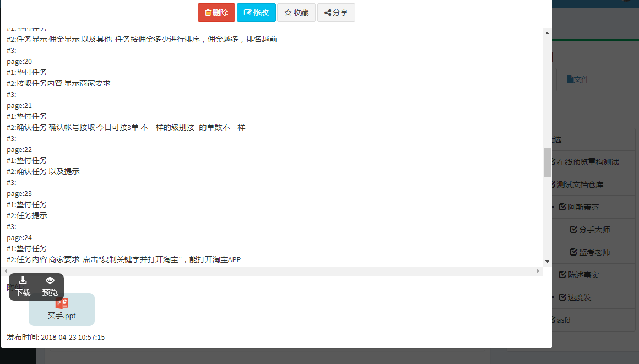This screenshot has width=639, height=364.
Task: Click the line mentioning 能打开淘宝APP
Action: [x=124, y=259]
